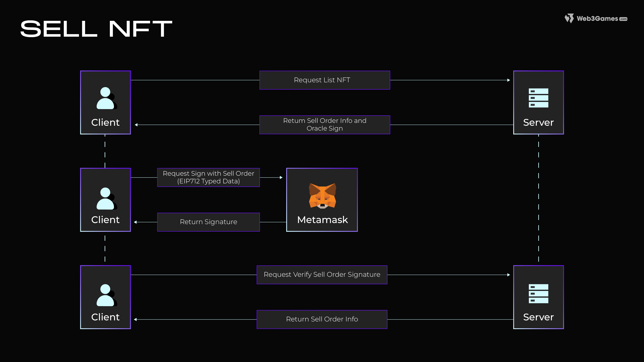
Task: Select the Request List NFT box
Action: coord(324,80)
